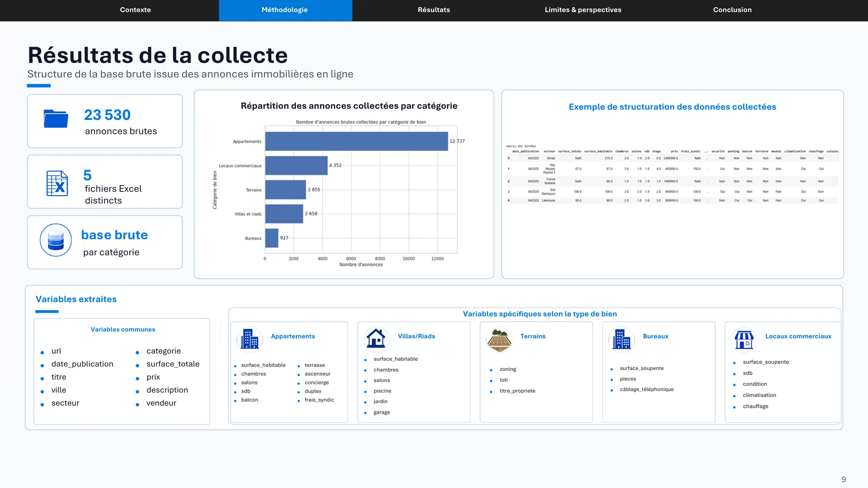Click 'garage' in Villas/Riads list

coord(381,412)
